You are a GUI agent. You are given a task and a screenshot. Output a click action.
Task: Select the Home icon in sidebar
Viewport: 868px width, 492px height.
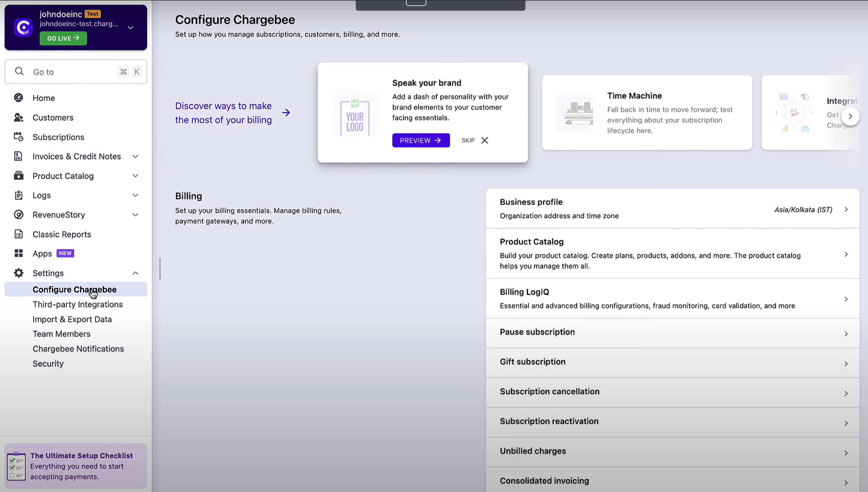coord(18,98)
